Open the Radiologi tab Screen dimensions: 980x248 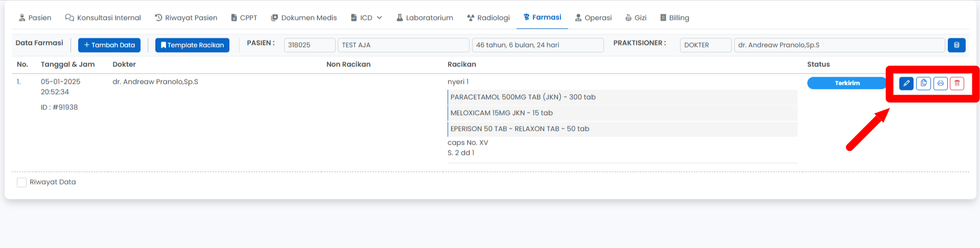coord(488,18)
